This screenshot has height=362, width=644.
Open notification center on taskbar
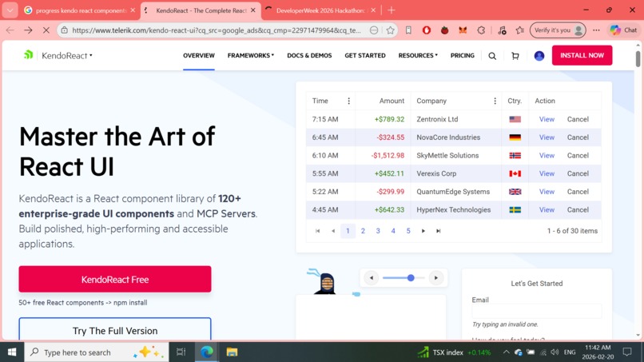coord(626,352)
